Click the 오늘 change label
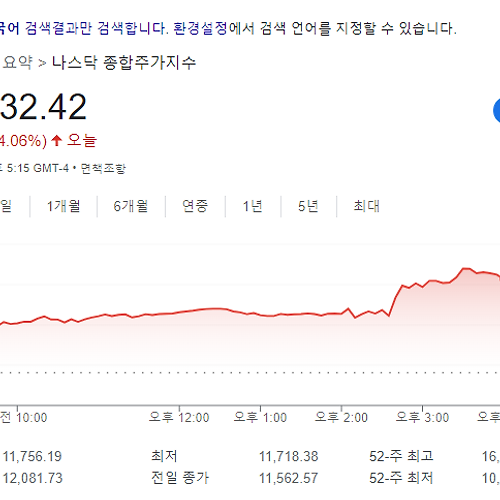Image resolution: width=500 pixels, height=500 pixels. (82, 140)
